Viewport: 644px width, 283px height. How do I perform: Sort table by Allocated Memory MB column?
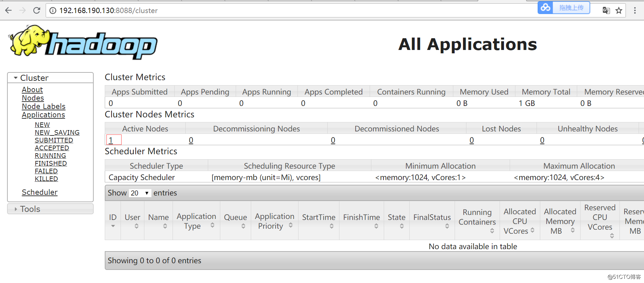pos(560,221)
